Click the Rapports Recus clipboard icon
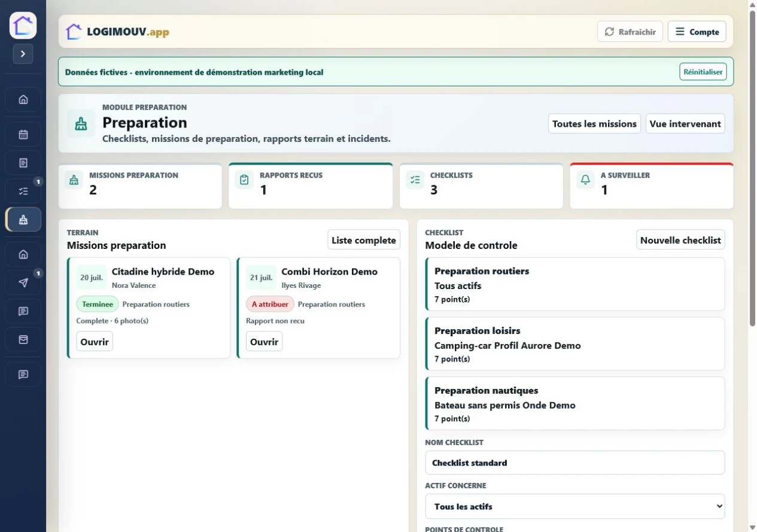 coord(244,180)
